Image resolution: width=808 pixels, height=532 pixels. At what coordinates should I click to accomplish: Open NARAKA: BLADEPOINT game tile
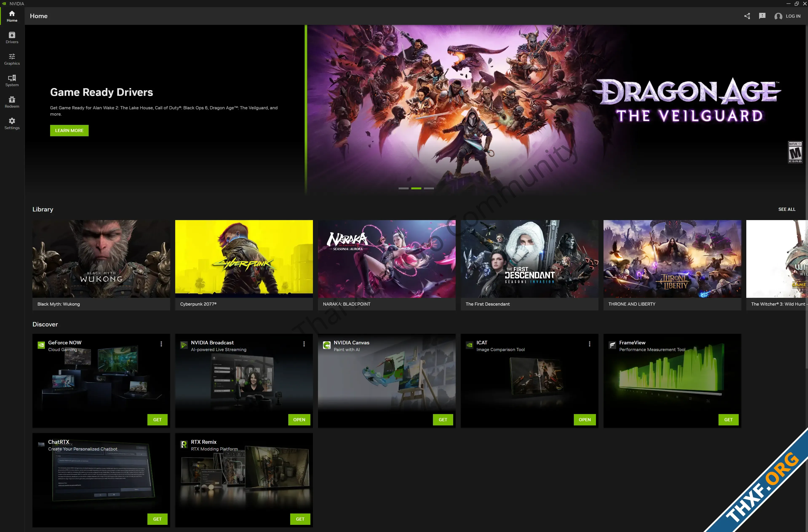pyautogui.click(x=387, y=265)
